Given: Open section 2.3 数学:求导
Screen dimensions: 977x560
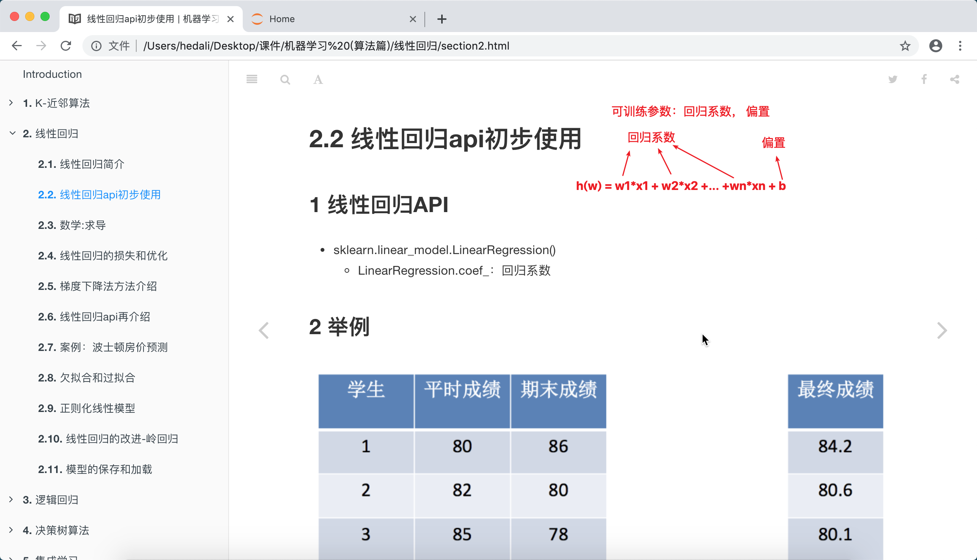Looking at the screenshot, I should click(x=72, y=225).
